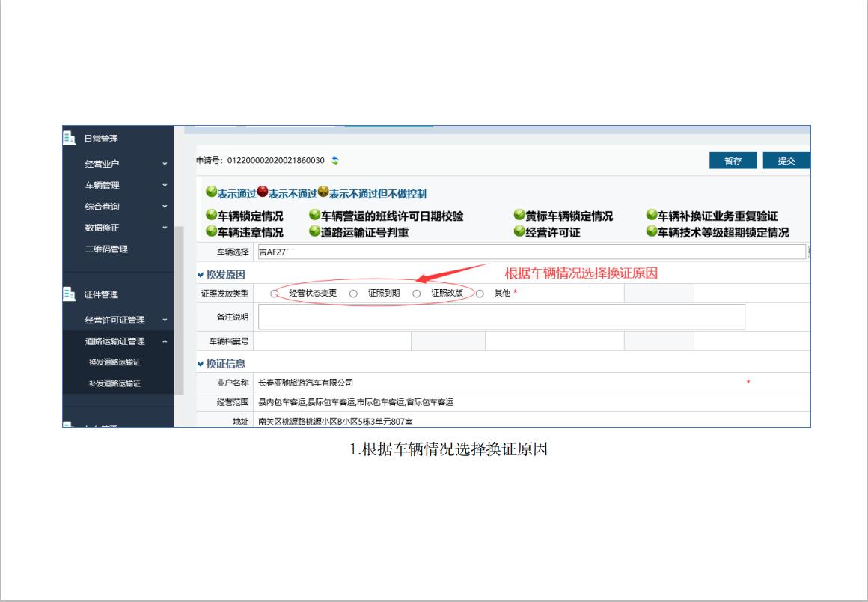Click the 日常管理 building icon

click(69, 138)
